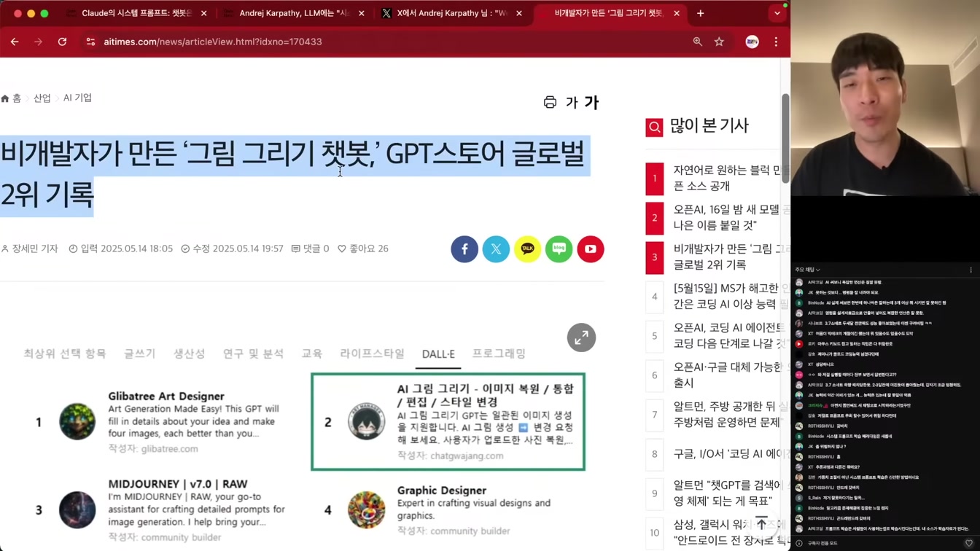The width and height of the screenshot is (980, 551).
Task: Open the page zoom magnifier in address bar
Action: pos(698,42)
